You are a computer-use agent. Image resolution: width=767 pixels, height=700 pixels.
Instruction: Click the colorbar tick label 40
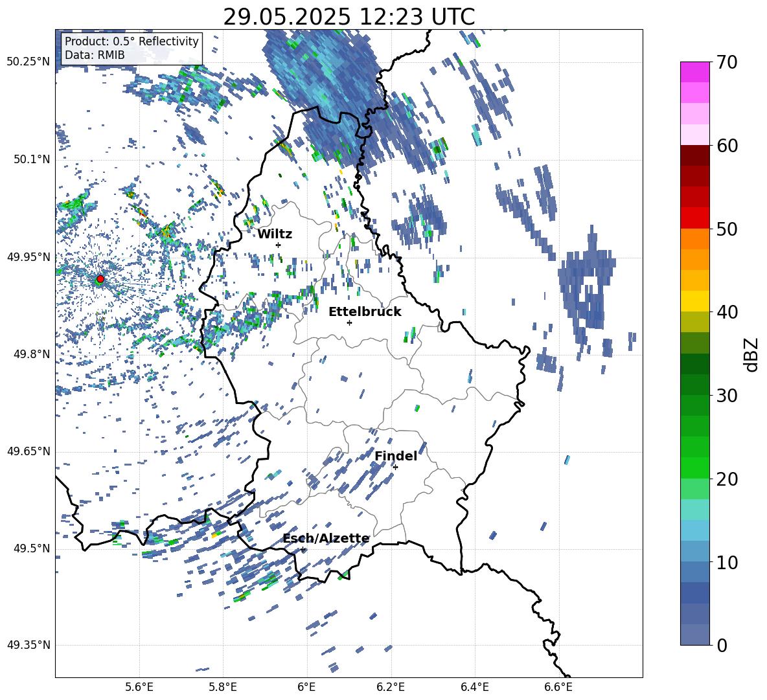tap(727, 312)
